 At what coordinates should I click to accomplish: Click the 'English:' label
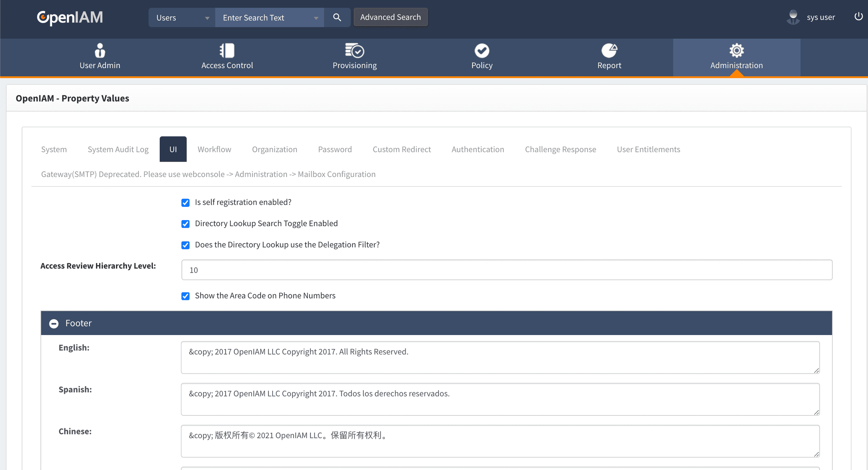coord(74,348)
